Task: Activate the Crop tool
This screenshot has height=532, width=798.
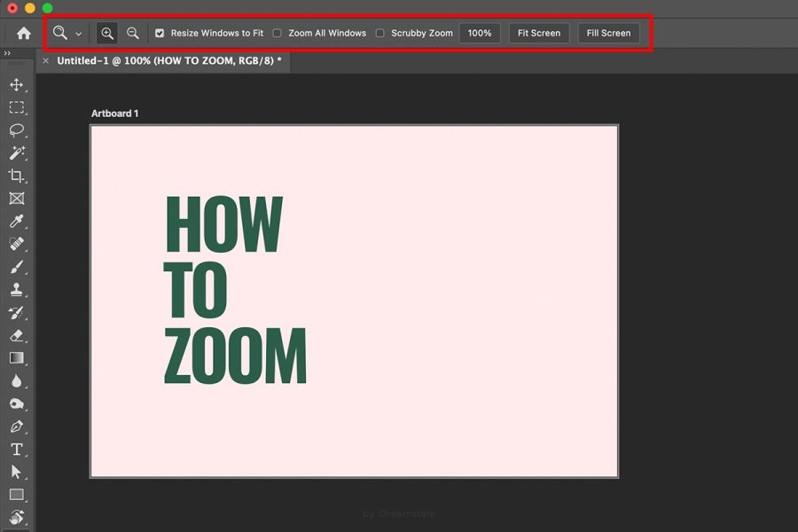Action: click(x=17, y=176)
